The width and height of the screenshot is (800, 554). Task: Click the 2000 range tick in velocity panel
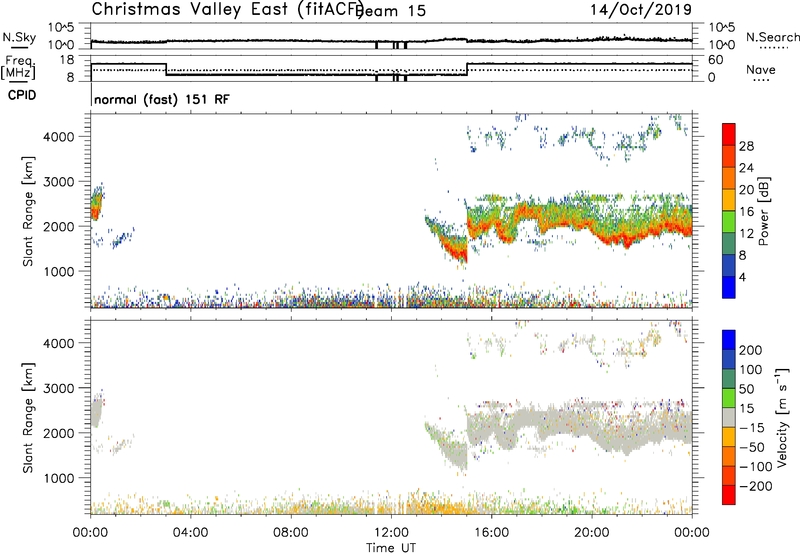coord(58,433)
